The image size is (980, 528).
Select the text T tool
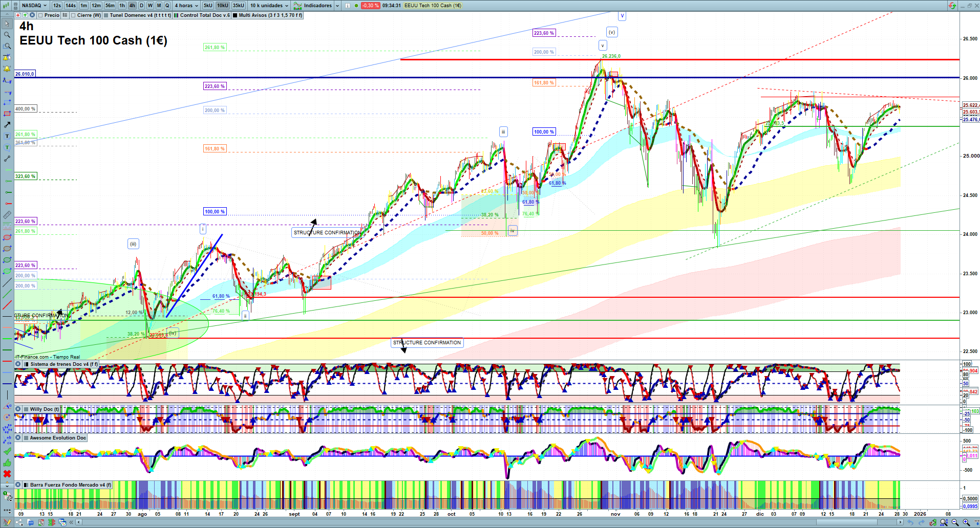7,136
